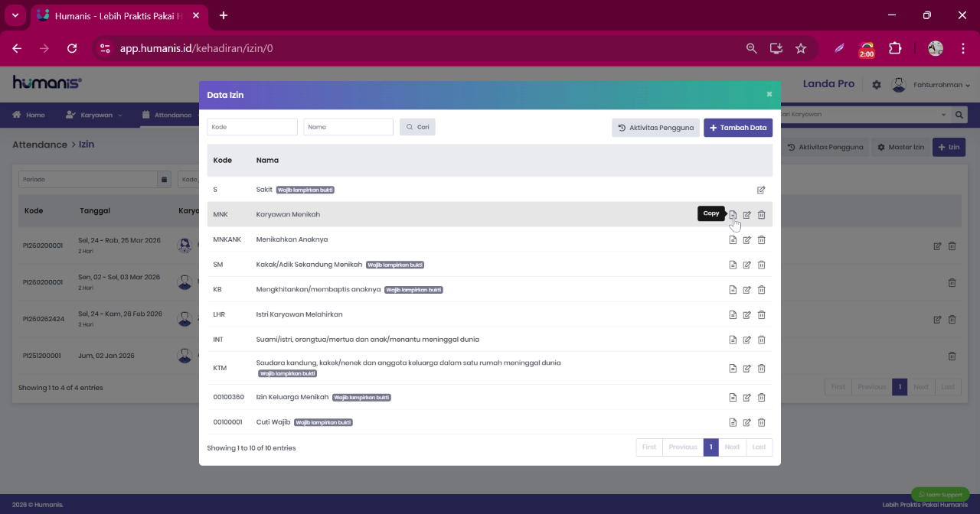Delete the PI251200001 attendance row
Screen dimensions: 980x514
(x=952, y=356)
